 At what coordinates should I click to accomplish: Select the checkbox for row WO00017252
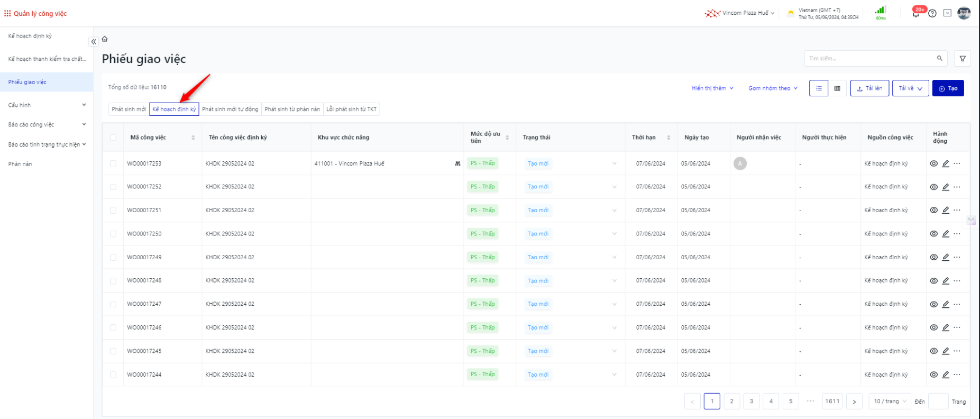pos(113,187)
